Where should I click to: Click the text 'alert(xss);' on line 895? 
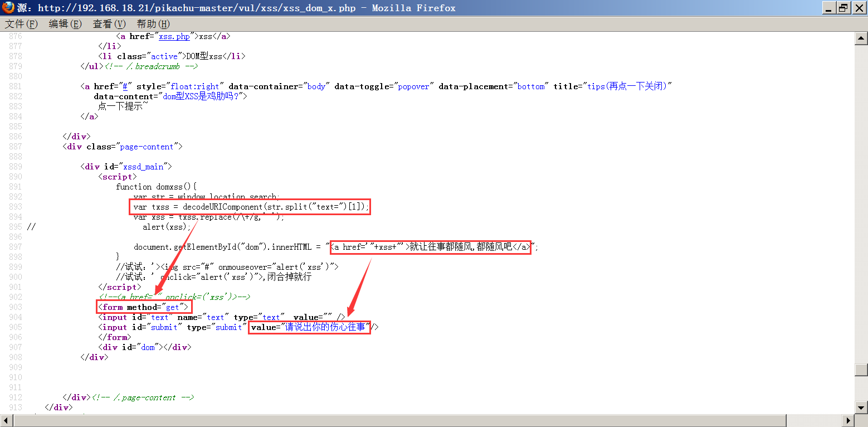pyautogui.click(x=167, y=227)
